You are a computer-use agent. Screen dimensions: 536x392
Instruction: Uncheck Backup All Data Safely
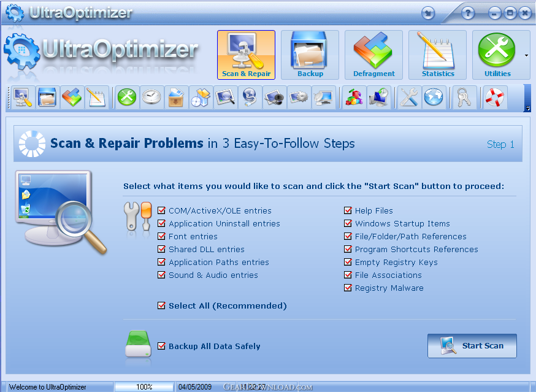click(x=161, y=346)
